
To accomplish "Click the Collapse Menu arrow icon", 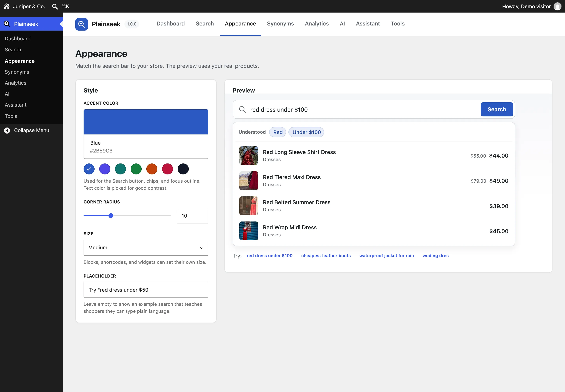I will (x=7, y=130).
